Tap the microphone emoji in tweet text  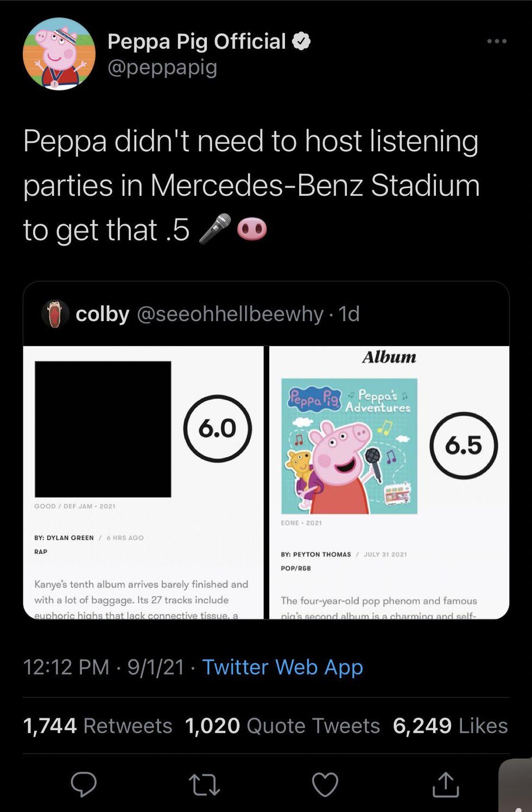point(215,229)
